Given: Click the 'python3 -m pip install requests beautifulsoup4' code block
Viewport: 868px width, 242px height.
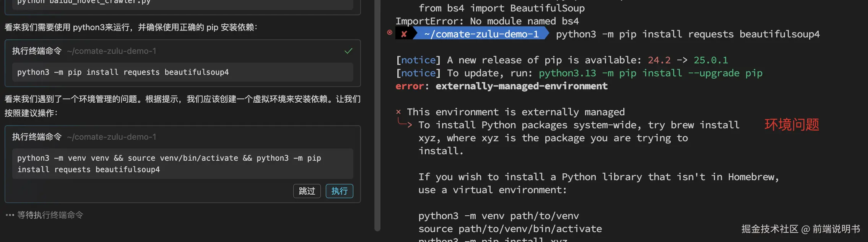Looking at the screenshot, I should (x=183, y=72).
